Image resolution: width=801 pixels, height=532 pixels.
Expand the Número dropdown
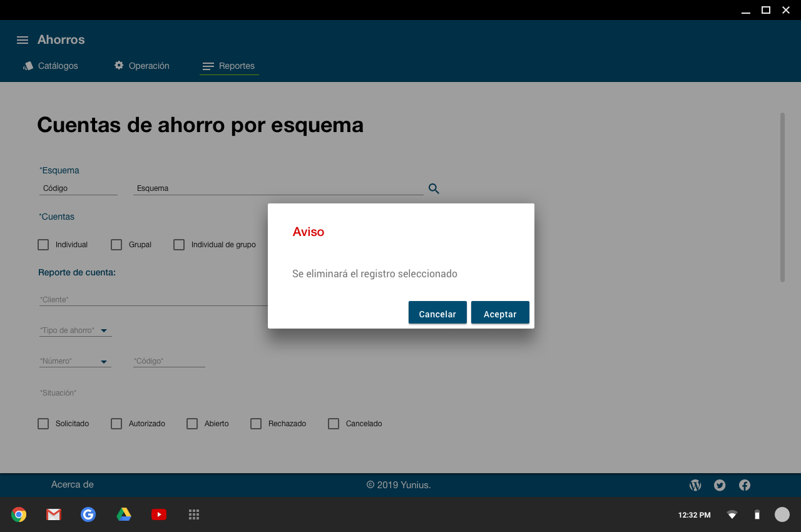(x=104, y=362)
